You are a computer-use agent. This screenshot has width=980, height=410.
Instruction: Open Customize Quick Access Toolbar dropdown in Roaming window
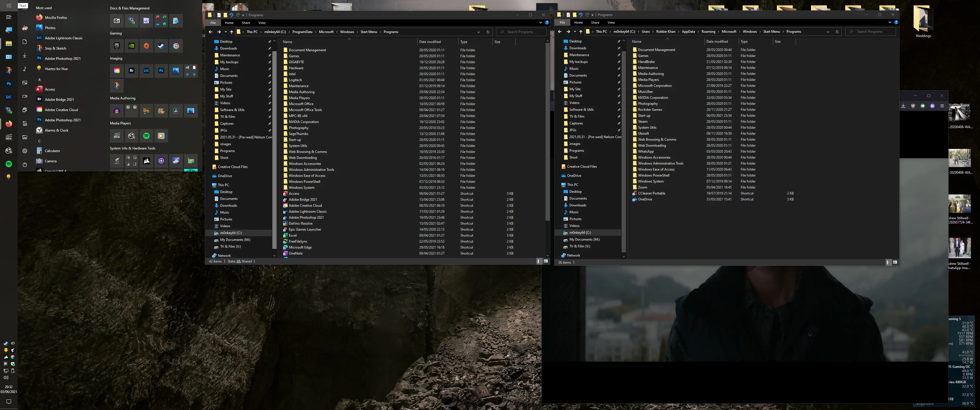592,15
